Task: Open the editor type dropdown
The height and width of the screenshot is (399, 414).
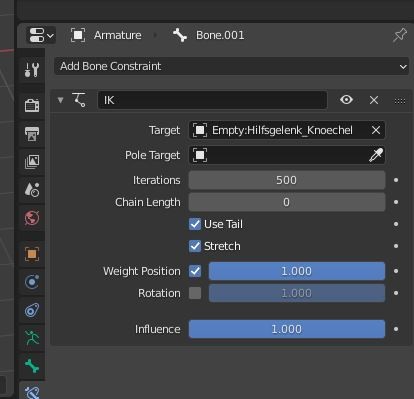Action: point(41,35)
